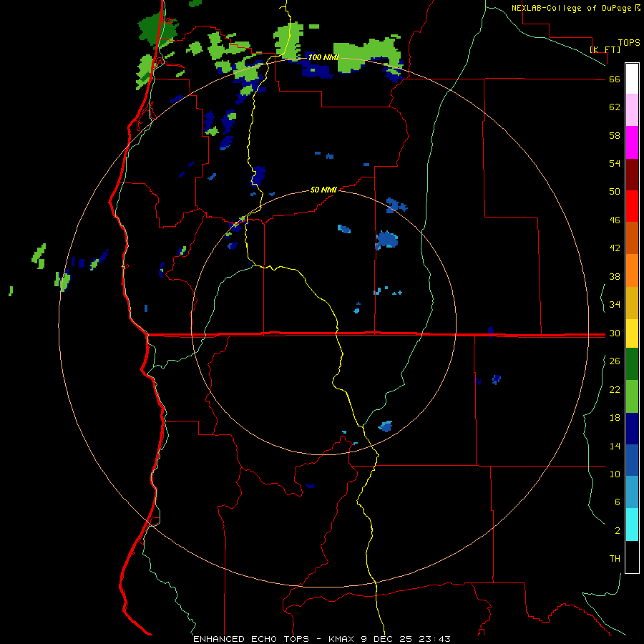Screen dimensions: 644x644
Task: Click the "34" scale value
Action: tap(615, 305)
